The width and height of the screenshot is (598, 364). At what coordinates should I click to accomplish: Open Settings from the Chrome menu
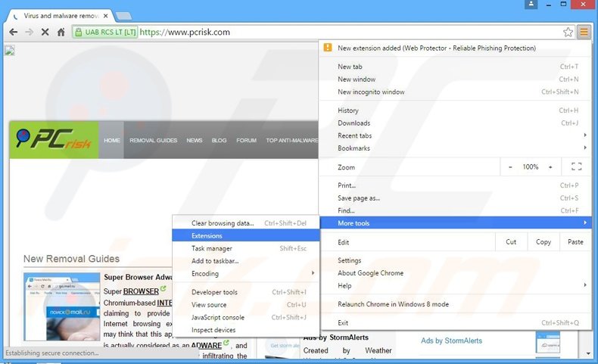click(455, 260)
